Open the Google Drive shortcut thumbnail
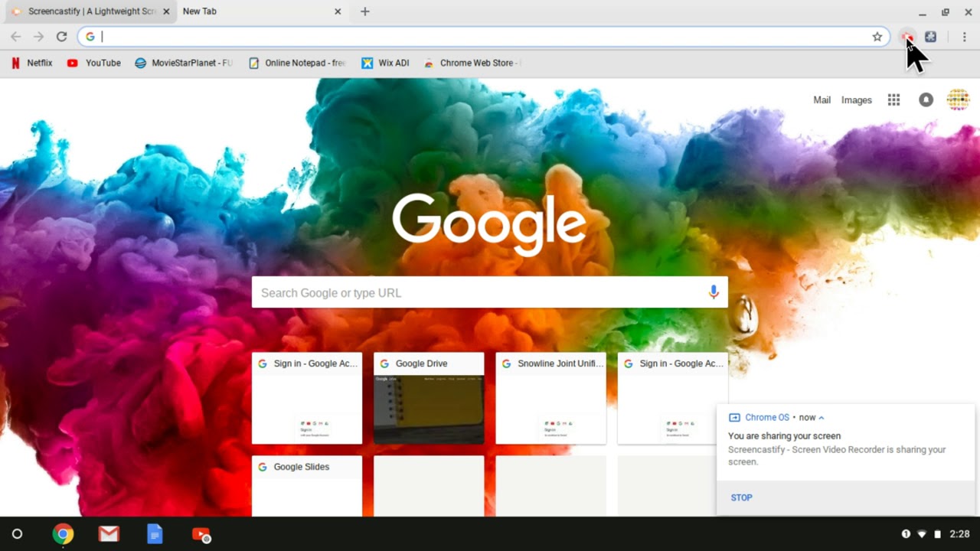The height and width of the screenshot is (551, 980). 428,398
